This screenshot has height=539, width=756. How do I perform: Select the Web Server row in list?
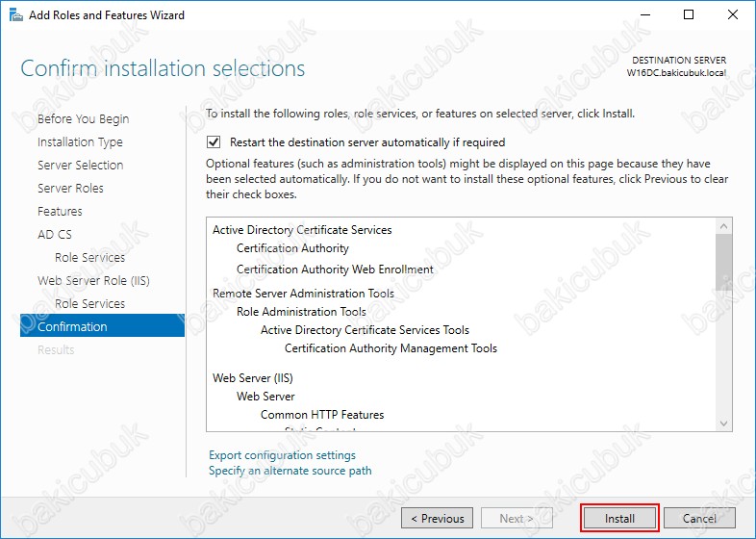265,397
